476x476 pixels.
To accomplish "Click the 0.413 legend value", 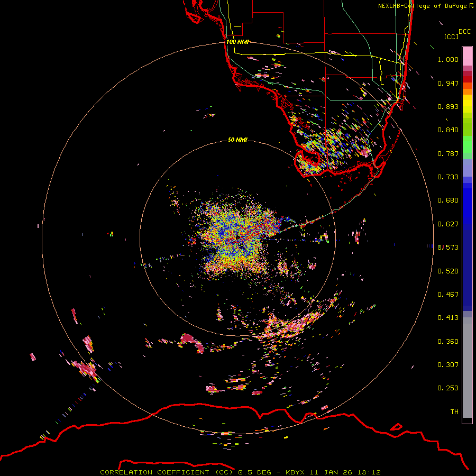I will coord(448,318).
